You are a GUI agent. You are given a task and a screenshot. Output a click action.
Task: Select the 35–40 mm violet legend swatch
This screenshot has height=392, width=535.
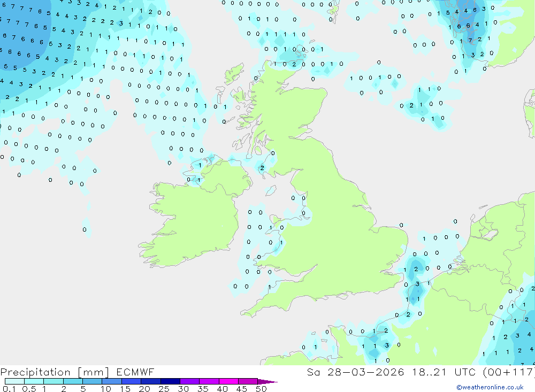(209, 381)
